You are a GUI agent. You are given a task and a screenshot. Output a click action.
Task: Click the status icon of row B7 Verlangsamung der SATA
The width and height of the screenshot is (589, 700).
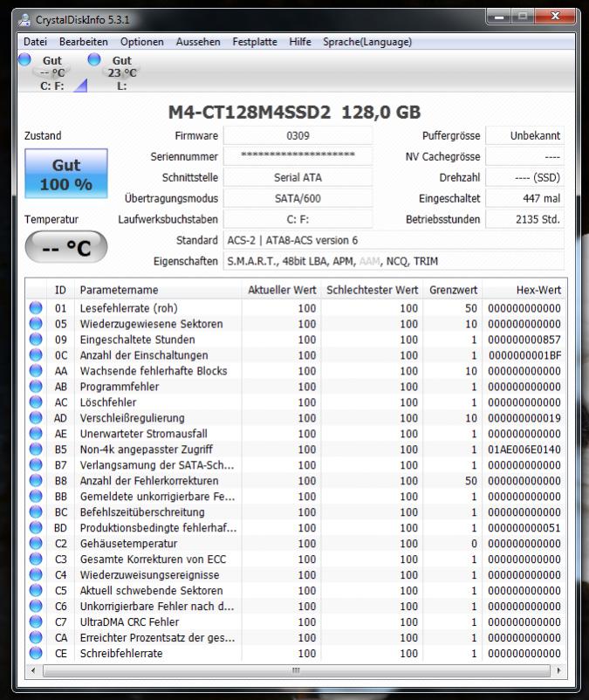pos(36,464)
